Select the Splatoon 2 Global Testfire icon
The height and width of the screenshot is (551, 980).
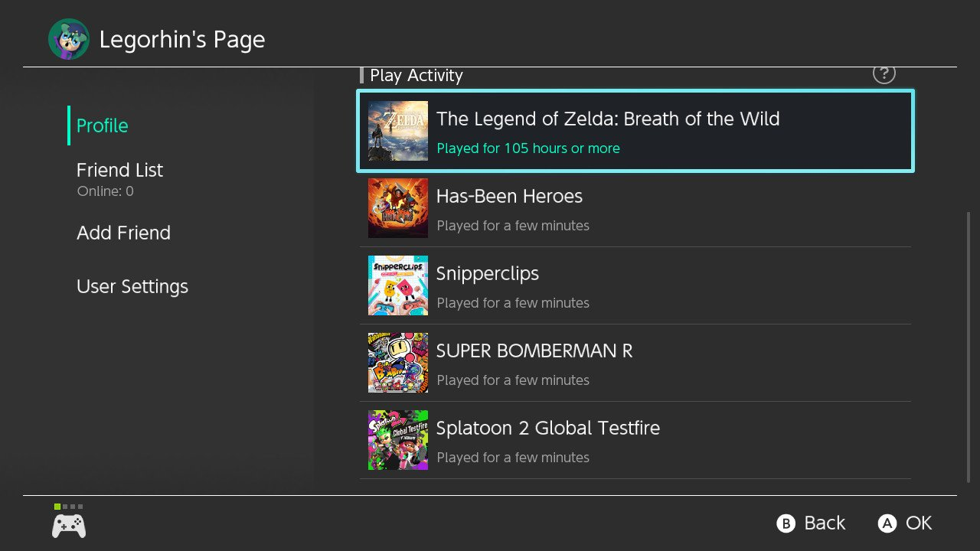pos(398,440)
